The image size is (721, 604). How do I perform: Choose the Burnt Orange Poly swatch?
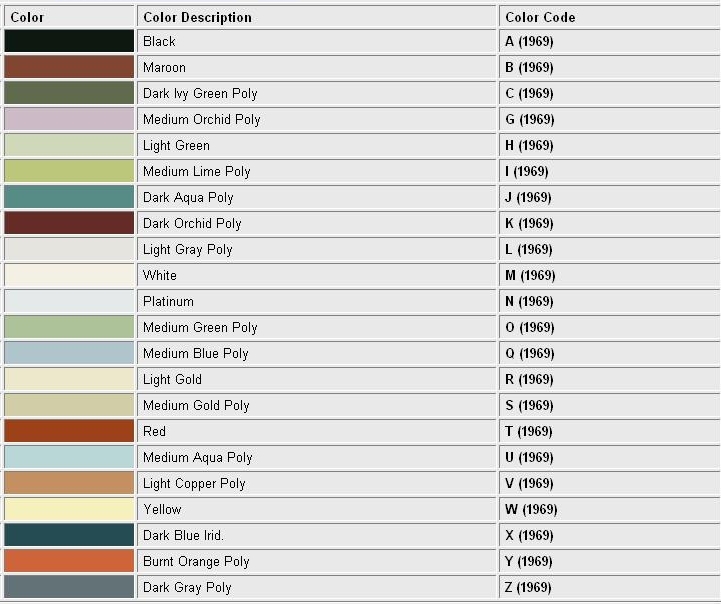(69, 561)
